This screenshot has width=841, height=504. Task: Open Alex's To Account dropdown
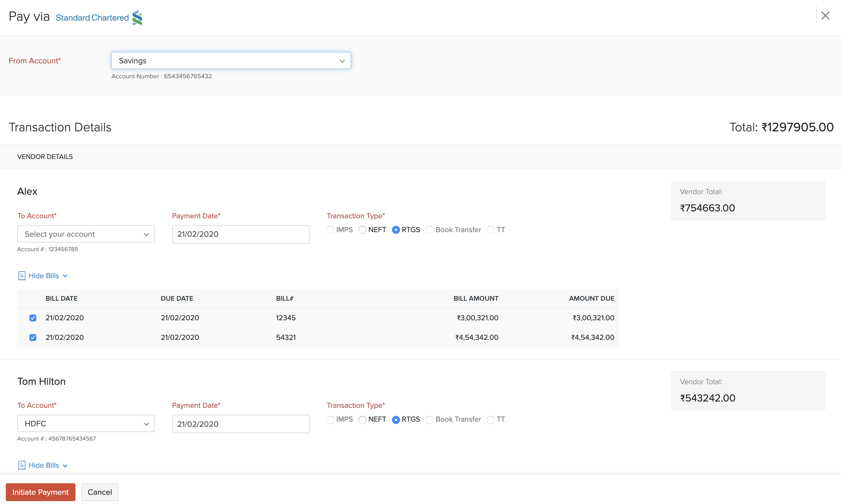pyautogui.click(x=86, y=233)
